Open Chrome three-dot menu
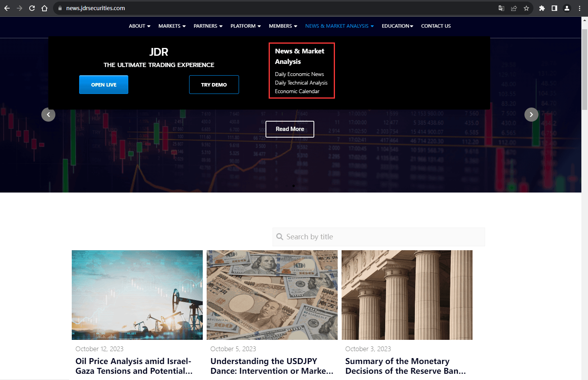Screen dimensions: 588x380 pyautogui.click(x=579, y=8)
